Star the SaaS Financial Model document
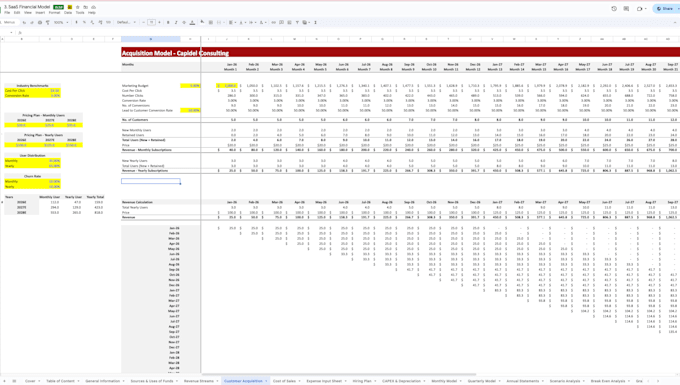680x385 pixels. pyautogui.click(x=78, y=7)
